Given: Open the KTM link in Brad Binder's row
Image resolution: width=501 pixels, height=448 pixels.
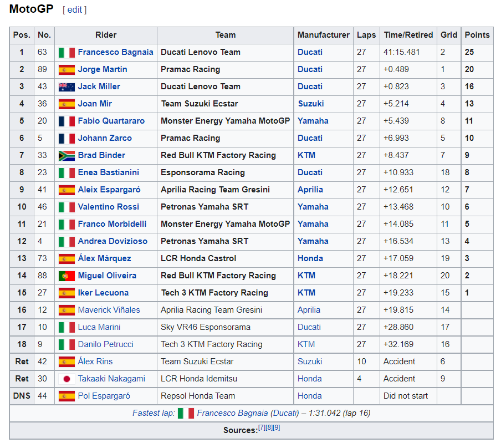Looking at the screenshot, I should 306,155.
